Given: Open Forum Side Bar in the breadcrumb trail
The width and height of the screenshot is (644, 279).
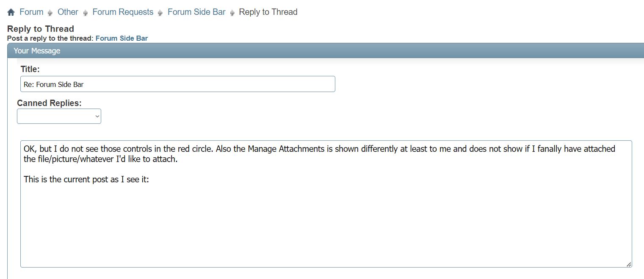Looking at the screenshot, I should tap(196, 12).
